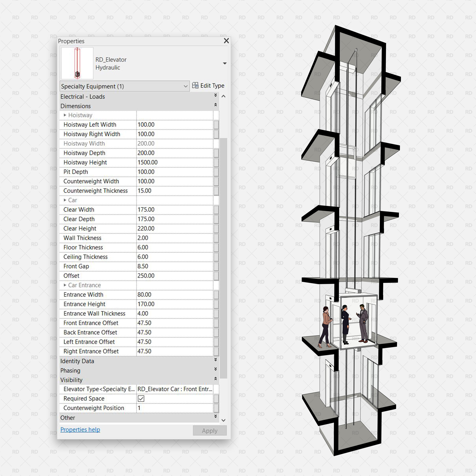Collapse the Dimensions section
The image size is (476, 476).
point(215,105)
